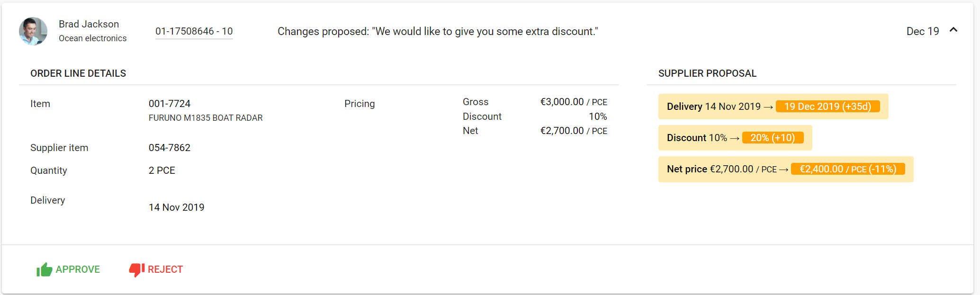Open order link 01-17508646 - 10

click(194, 31)
